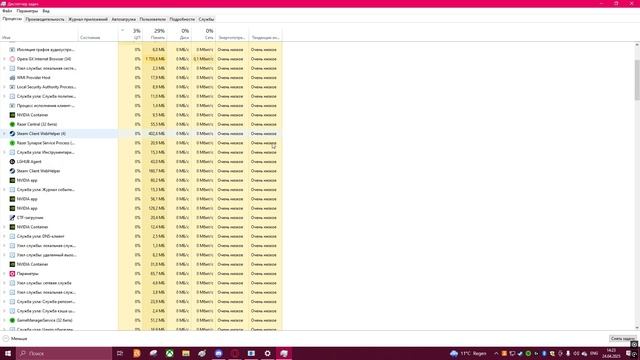
Task: Select the Параметры process icon
Action: [x=12, y=273]
